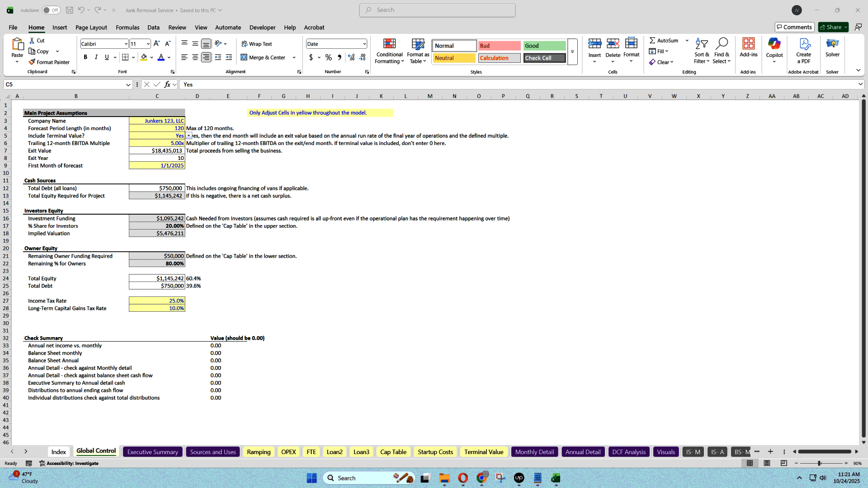Open the Yes dropdown in cell C5
The width and height of the screenshot is (868, 488).
[189, 136]
